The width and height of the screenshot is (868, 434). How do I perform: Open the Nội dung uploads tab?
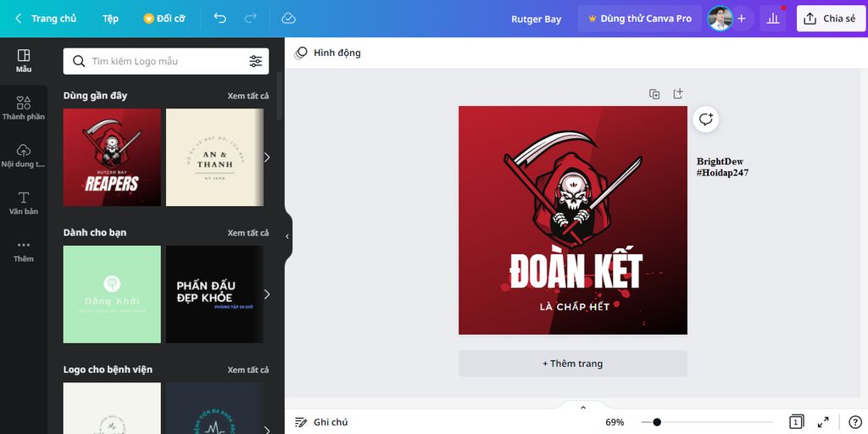[x=23, y=156]
